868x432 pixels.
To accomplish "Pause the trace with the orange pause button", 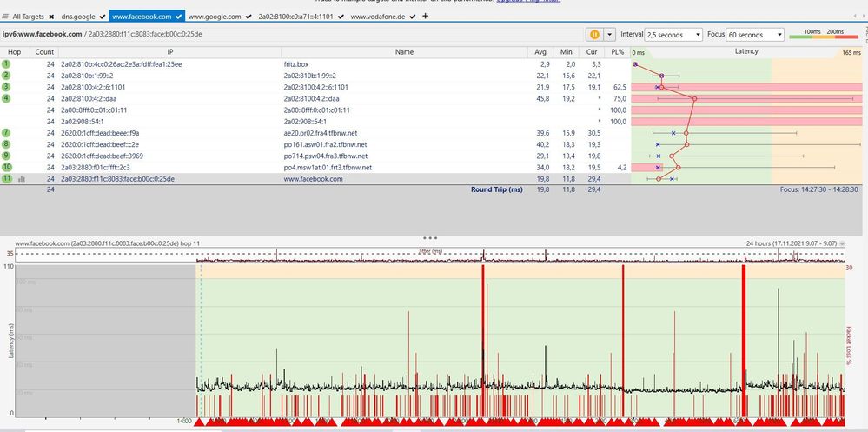I will [x=594, y=35].
